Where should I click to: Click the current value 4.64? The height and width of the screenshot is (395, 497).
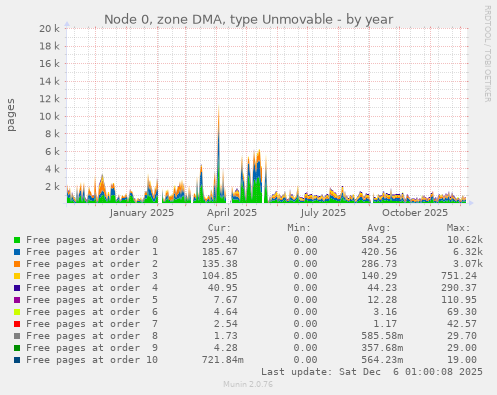click(226, 312)
